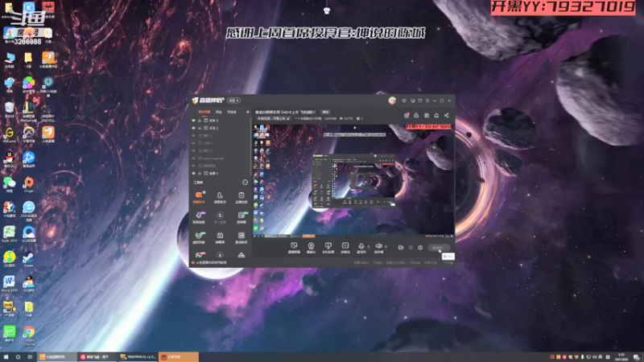Open the QQ penguin desktop icon
The image size is (644, 362).
click(9, 159)
